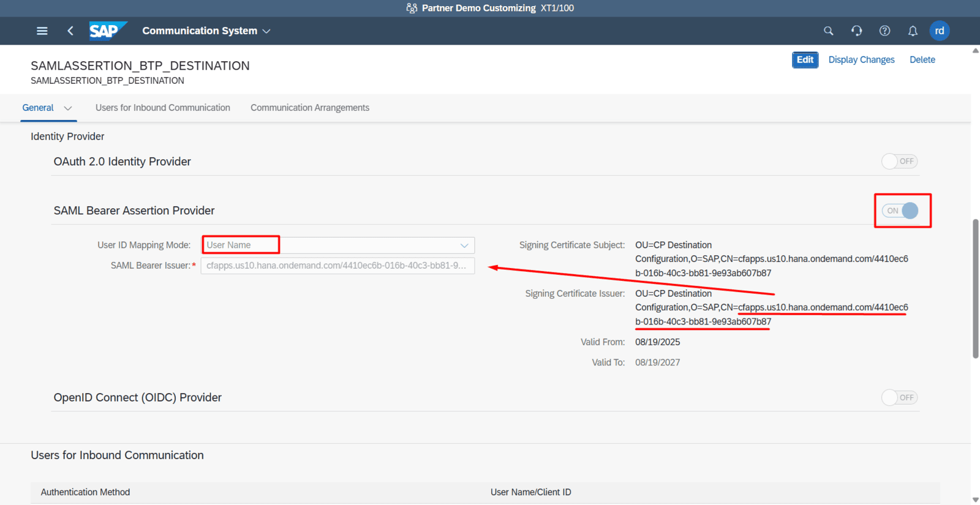Viewport: 980px width, 505px height.
Task: Turn off SAML Bearer Assertion Provider switch
Action: pos(900,211)
